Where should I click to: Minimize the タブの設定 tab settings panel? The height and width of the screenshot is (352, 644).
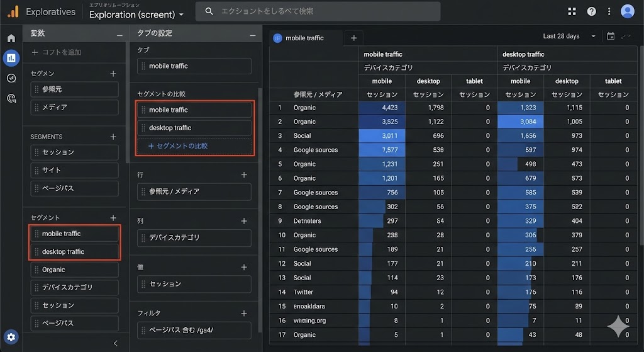tap(253, 35)
